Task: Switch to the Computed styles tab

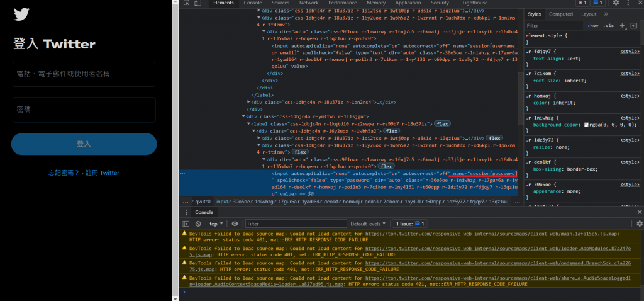Action: click(560, 14)
